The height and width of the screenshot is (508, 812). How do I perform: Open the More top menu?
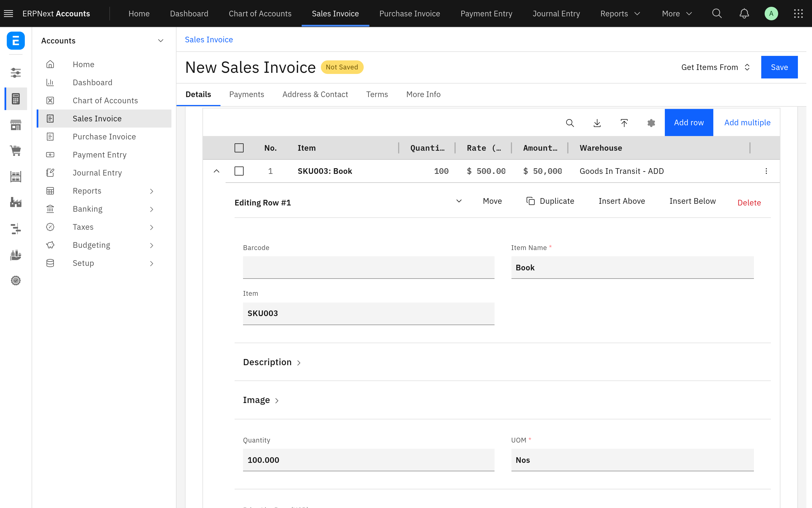[x=677, y=14]
